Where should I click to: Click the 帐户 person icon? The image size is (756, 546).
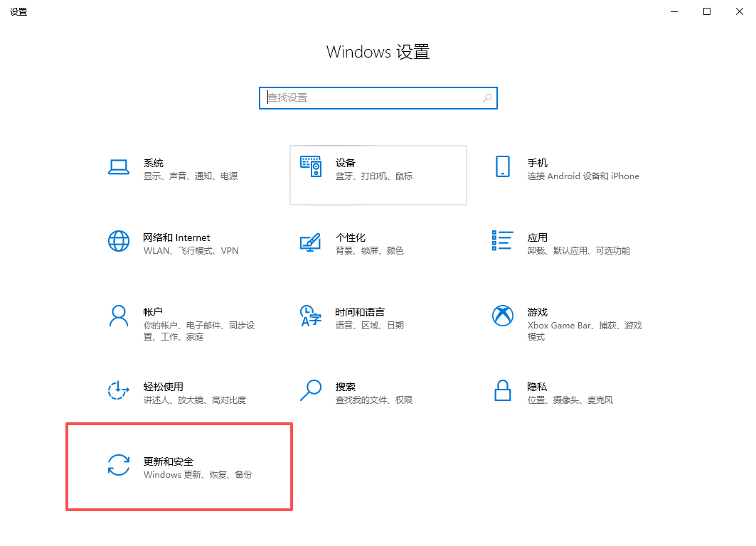(119, 316)
